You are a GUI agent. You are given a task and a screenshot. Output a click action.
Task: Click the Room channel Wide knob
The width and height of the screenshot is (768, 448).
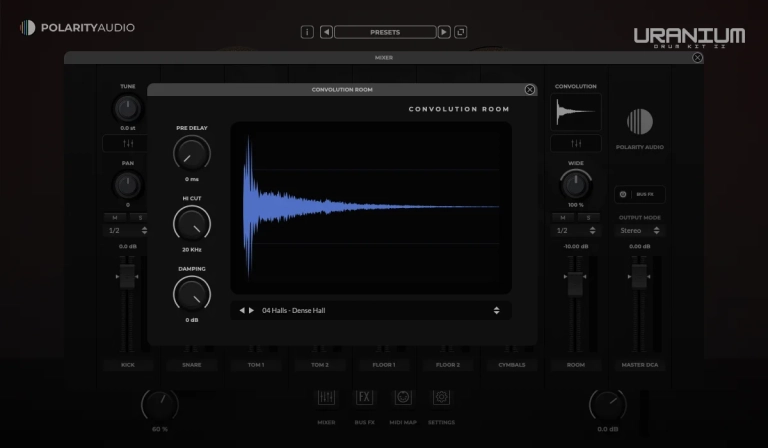576,185
